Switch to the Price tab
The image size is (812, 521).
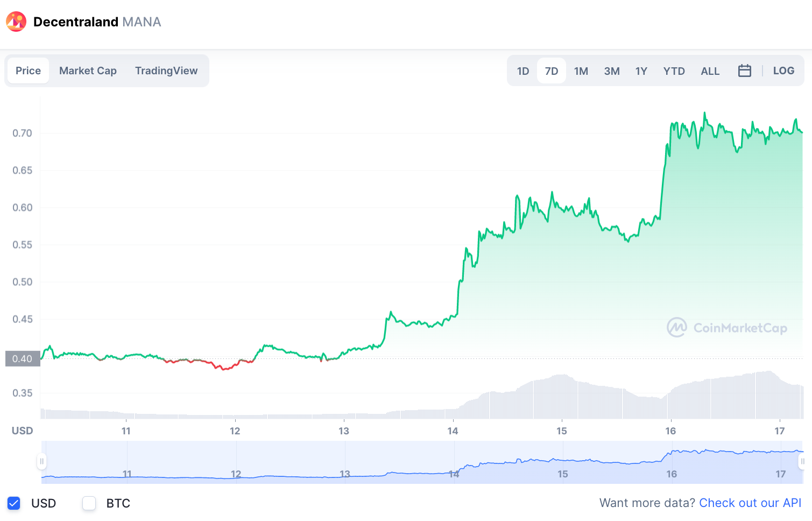28,71
